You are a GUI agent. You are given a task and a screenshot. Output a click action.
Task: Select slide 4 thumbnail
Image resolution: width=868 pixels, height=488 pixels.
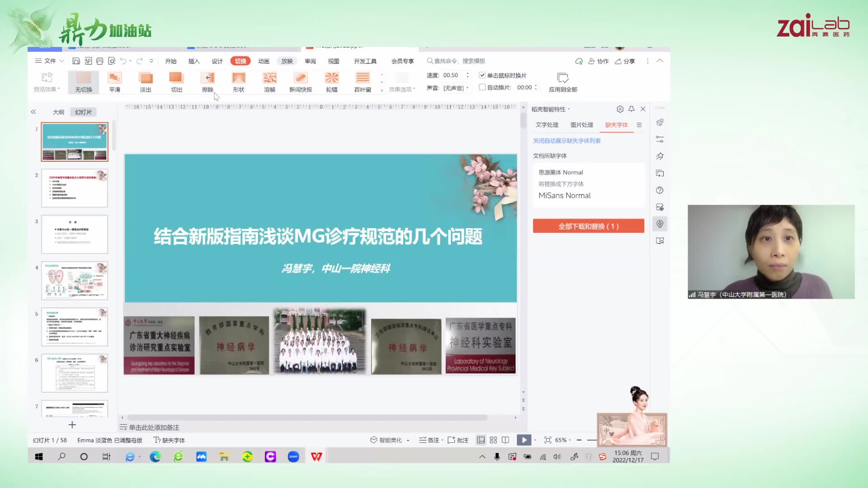click(x=75, y=280)
